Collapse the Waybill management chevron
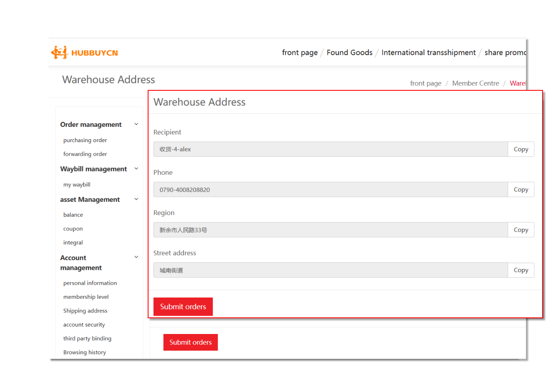Screen dimensions: 555x392 point(136,169)
